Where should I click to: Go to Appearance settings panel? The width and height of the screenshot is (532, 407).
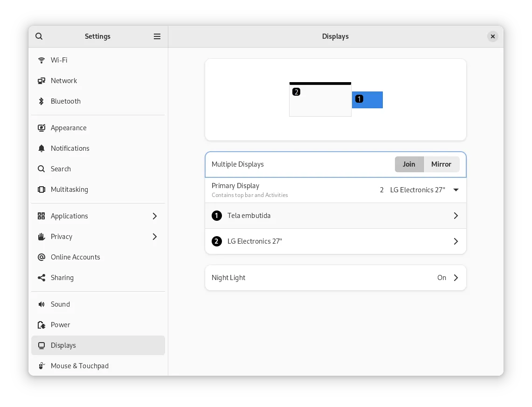click(69, 128)
